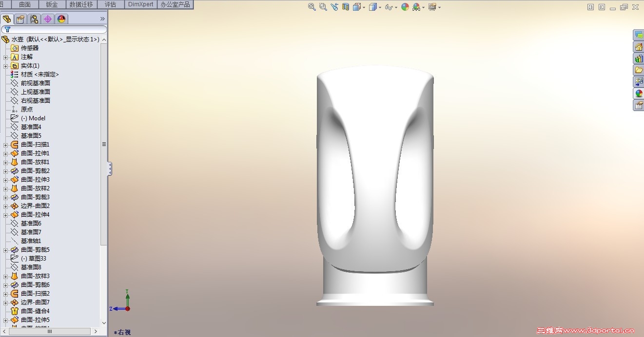Image resolution: width=644 pixels, height=337 pixels.
Task: Open the View Palette task pane
Action: pos(639,82)
